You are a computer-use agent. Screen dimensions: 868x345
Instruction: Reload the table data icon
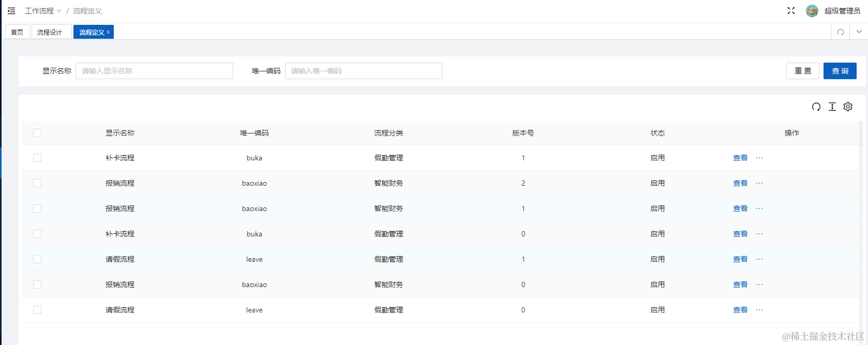[816, 107]
